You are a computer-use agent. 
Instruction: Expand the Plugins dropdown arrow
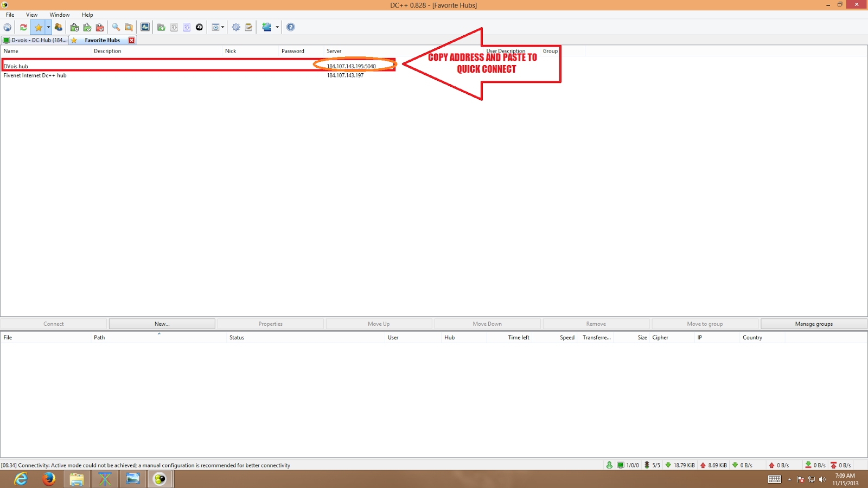click(277, 27)
